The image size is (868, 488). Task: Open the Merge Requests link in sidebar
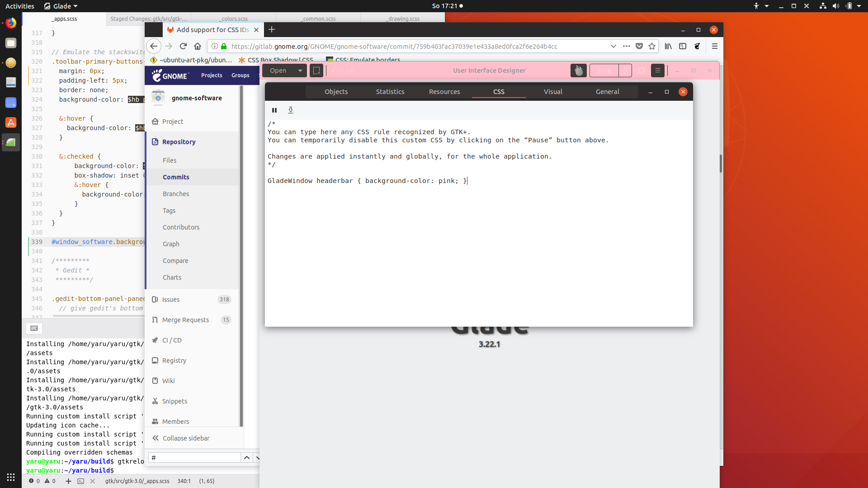(185, 320)
